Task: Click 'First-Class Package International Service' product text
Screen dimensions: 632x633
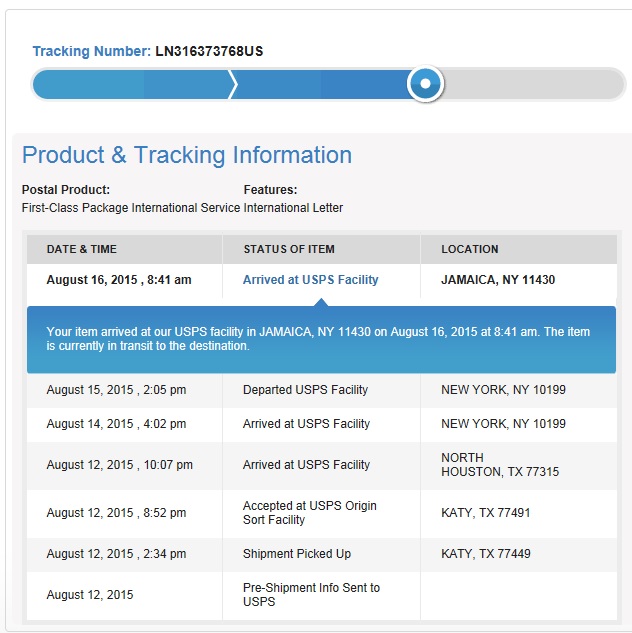Action: (x=131, y=208)
